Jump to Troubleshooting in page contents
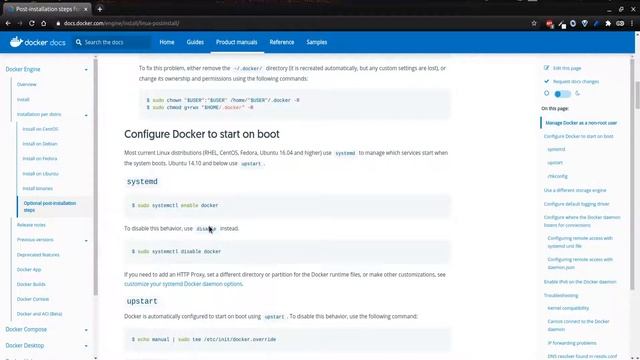Viewport: 640px width, 360px height. pyautogui.click(x=561, y=295)
